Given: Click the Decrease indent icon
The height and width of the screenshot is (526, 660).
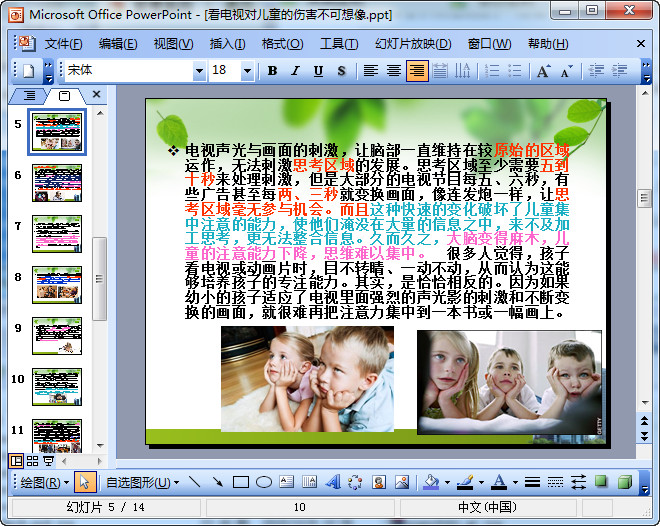Looking at the screenshot, I should tap(596, 71).
